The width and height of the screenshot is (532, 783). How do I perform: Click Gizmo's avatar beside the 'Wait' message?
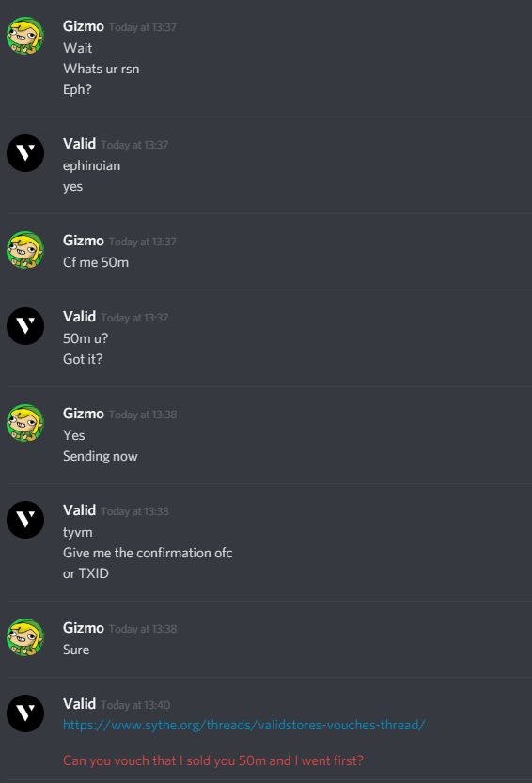[25, 36]
